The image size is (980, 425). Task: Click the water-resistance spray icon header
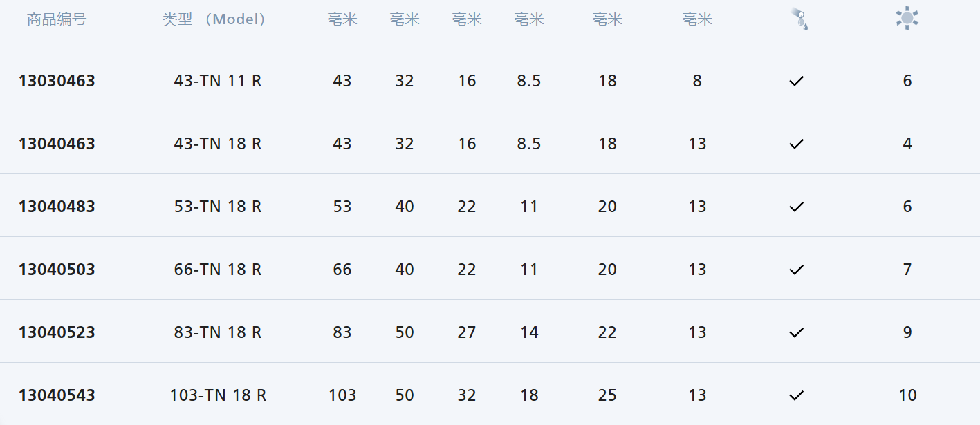click(799, 19)
